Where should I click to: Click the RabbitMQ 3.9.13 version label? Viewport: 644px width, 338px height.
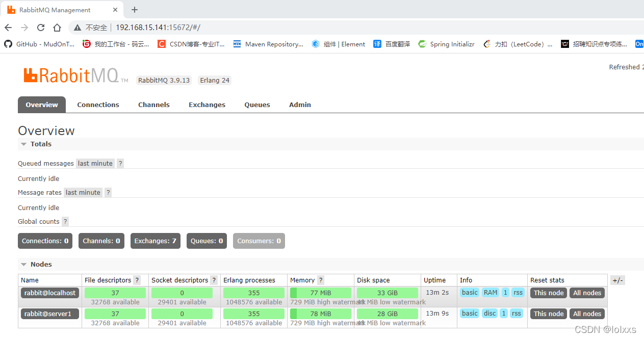click(x=164, y=81)
